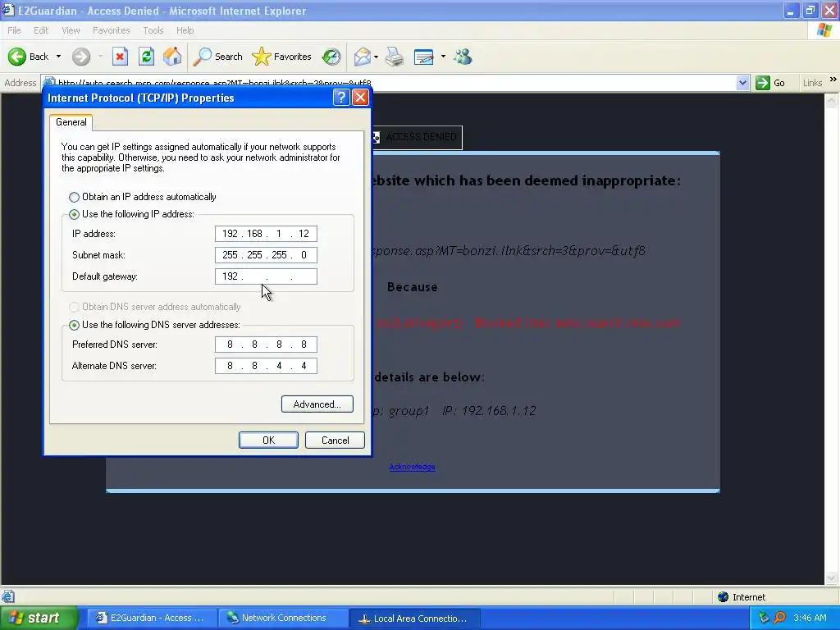Stop page loading with red X icon
This screenshot has width=840, height=630.
point(120,57)
